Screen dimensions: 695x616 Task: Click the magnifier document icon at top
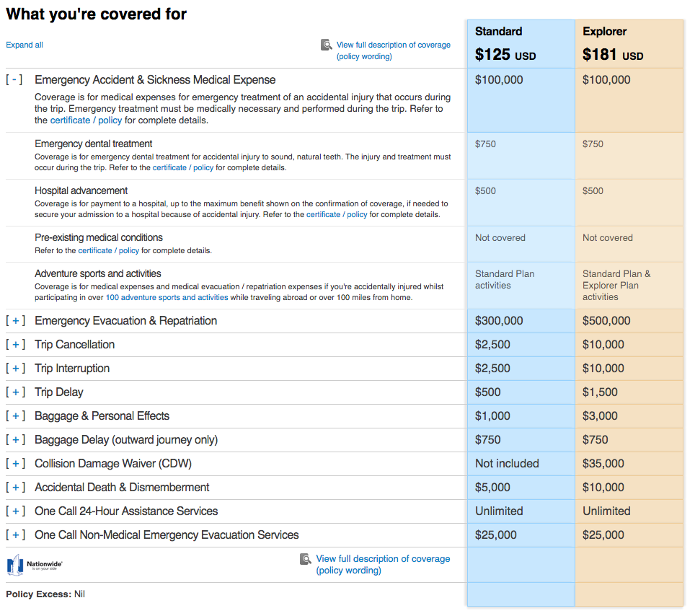[x=327, y=45]
